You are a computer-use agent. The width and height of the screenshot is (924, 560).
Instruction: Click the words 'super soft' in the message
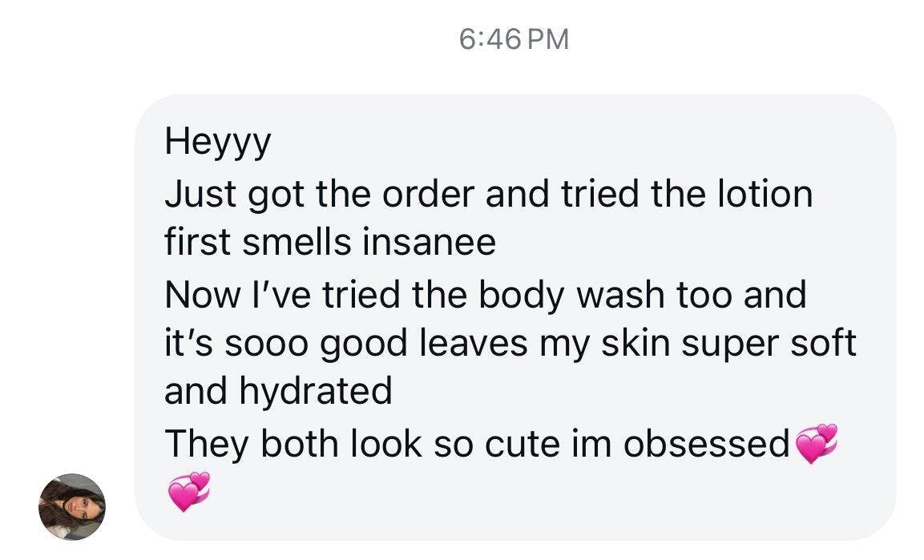(769, 344)
